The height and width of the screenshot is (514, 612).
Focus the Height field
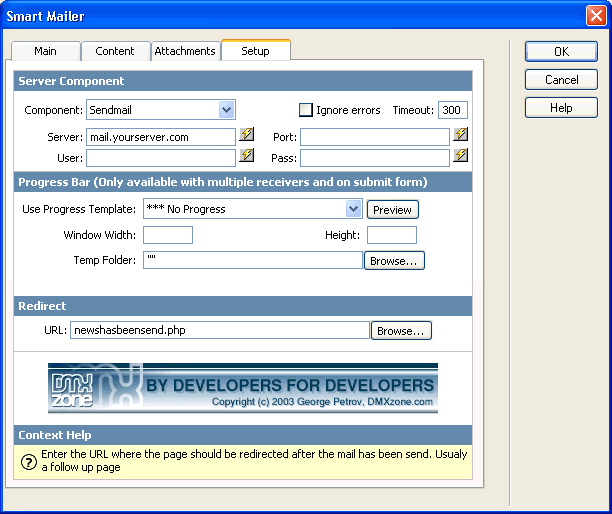click(x=392, y=235)
